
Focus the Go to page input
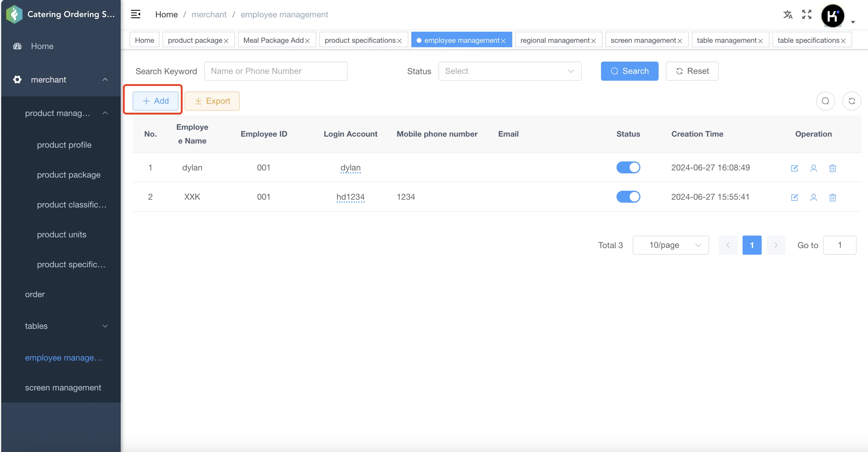click(x=839, y=245)
